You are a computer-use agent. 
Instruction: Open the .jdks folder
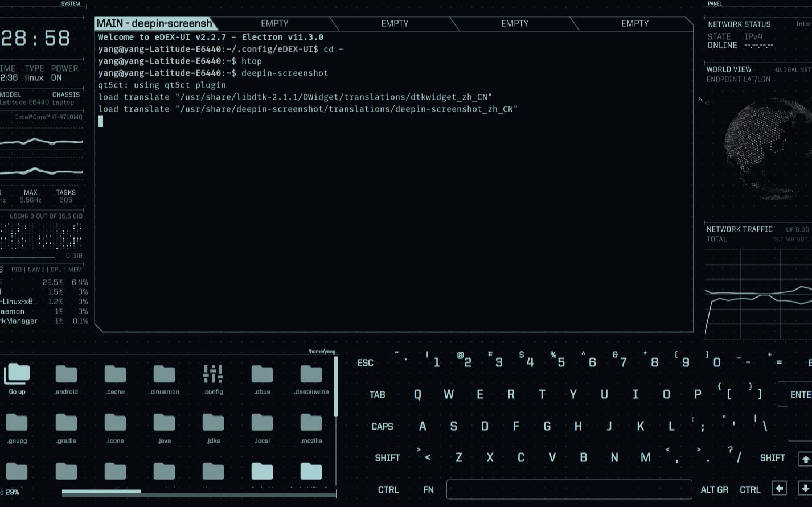(213, 428)
